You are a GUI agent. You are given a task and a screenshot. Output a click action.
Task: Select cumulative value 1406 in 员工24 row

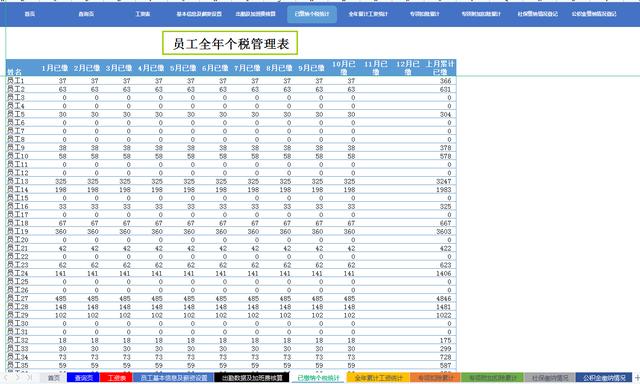pyautogui.click(x=443, y=273)
